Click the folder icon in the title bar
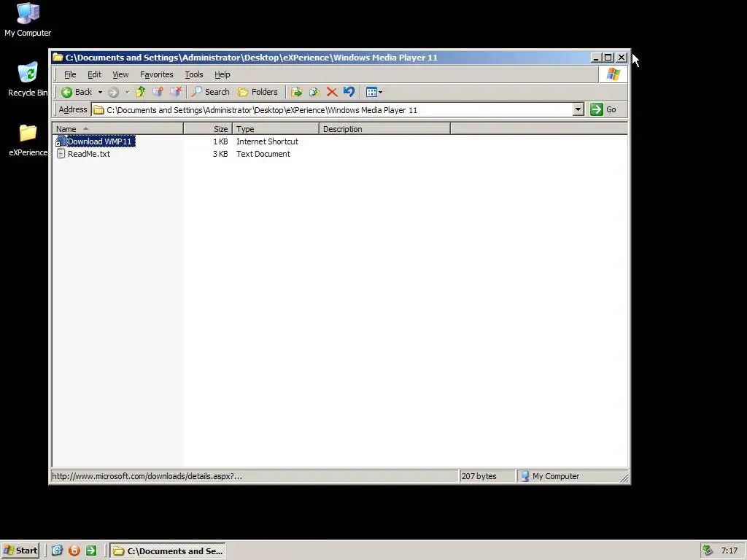 click(58, 57)
